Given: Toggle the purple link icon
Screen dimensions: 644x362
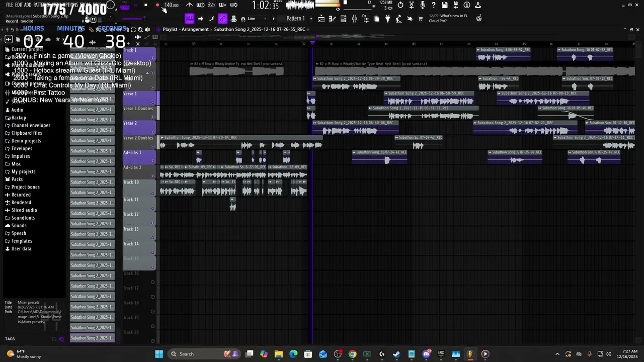Looking at the screenshot, I should click(222, 19).
